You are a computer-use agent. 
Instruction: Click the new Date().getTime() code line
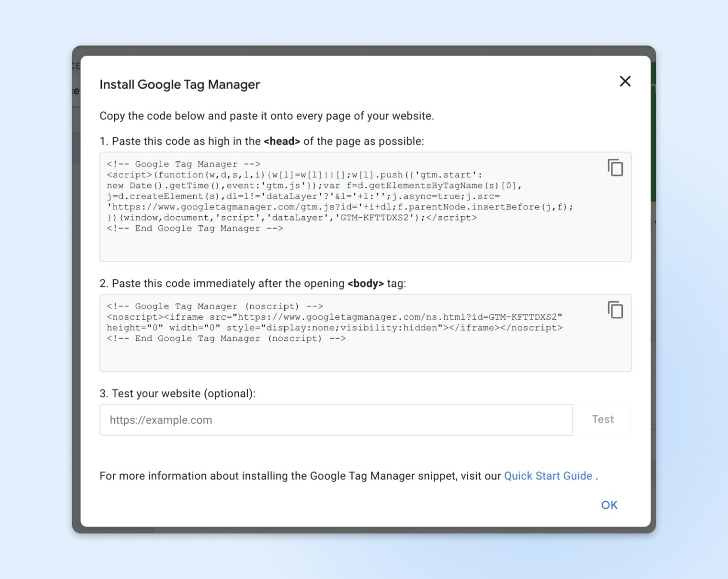click(x=314, y=186)
